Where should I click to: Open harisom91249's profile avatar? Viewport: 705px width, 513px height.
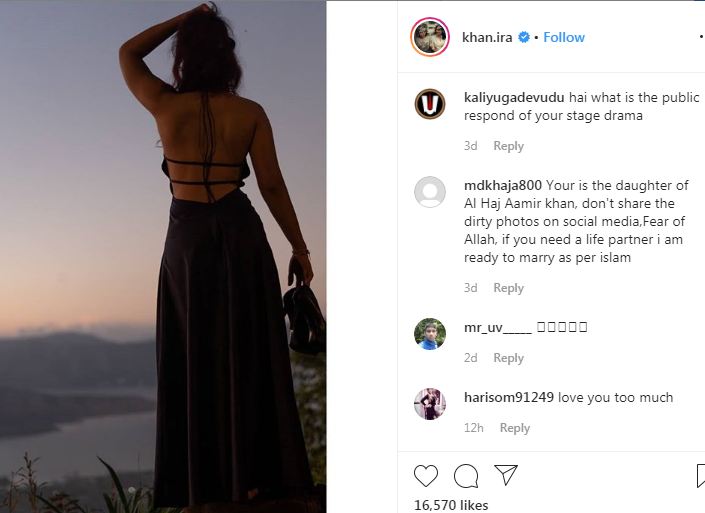tap(430, 403)
